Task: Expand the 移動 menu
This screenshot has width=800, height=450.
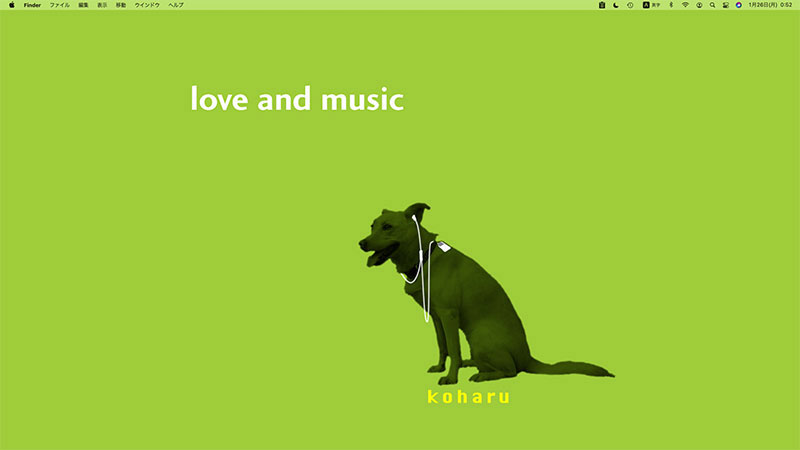Action: [121, 5]
